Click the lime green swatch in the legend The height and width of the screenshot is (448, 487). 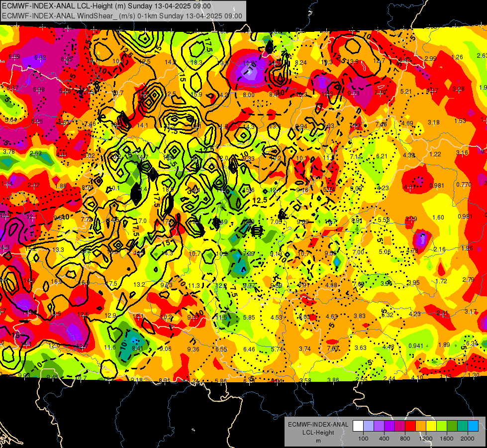442,426
